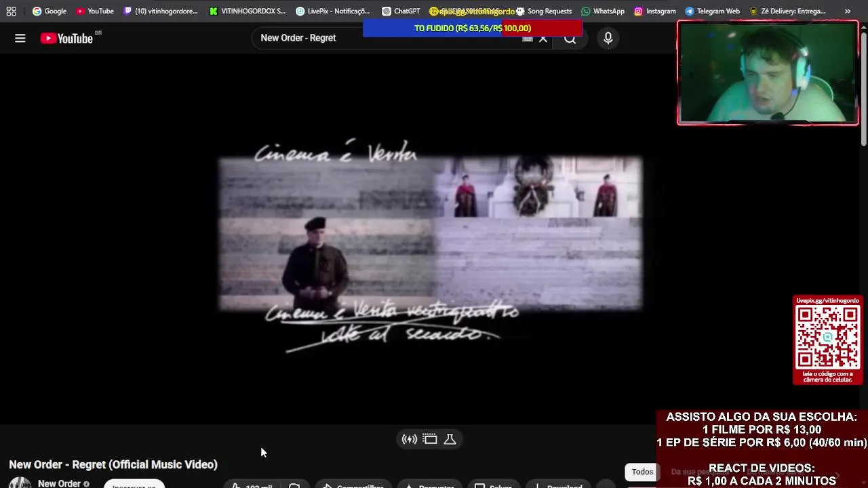Screen dimensions: 868x488
Task: Open the YouTube bookmark in bookmarks bar
Action: 94,11
